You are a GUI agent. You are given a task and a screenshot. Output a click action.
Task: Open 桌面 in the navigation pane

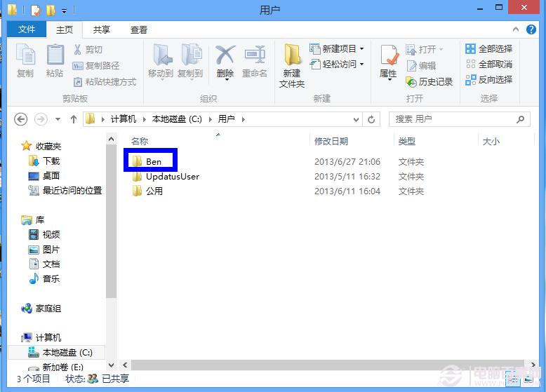pyautogui.click(x=44, y=175)
